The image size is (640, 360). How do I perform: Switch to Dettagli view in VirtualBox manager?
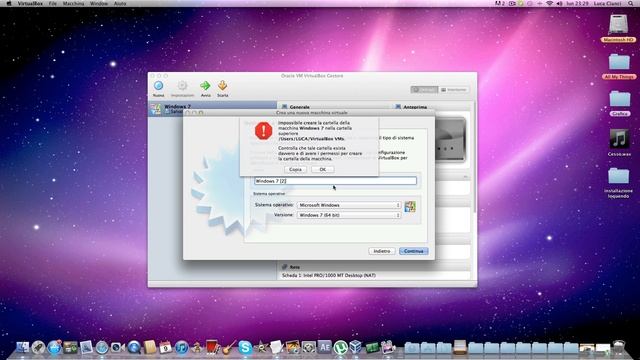pos(424,89)
